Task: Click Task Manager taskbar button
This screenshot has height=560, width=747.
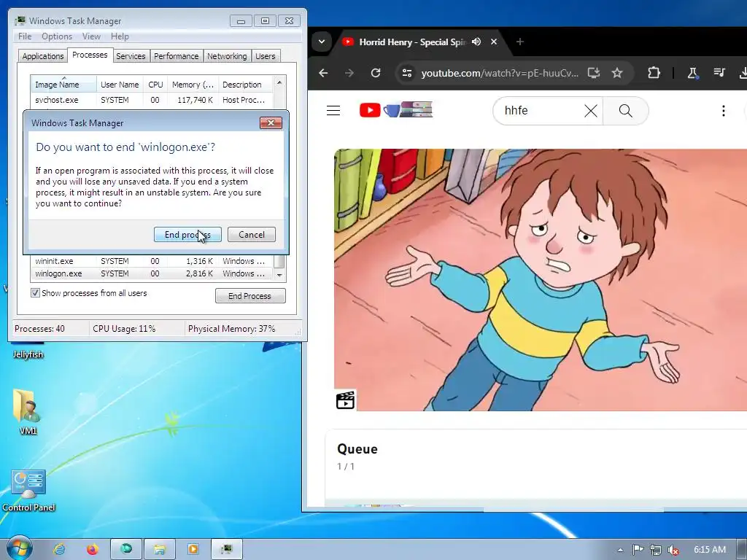Action: [226, 549]
